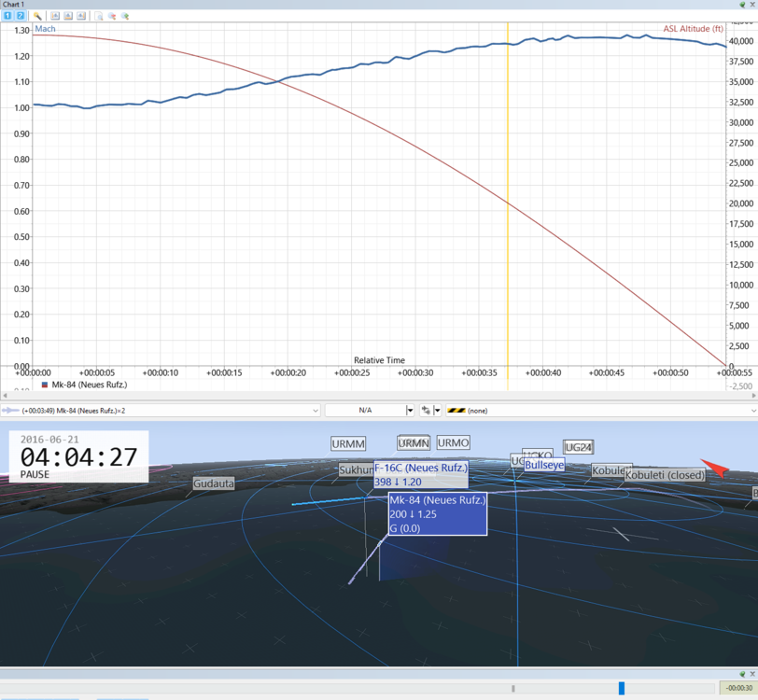
Task: Toggle chart series 2 button
Action: (x=21, y=16)
